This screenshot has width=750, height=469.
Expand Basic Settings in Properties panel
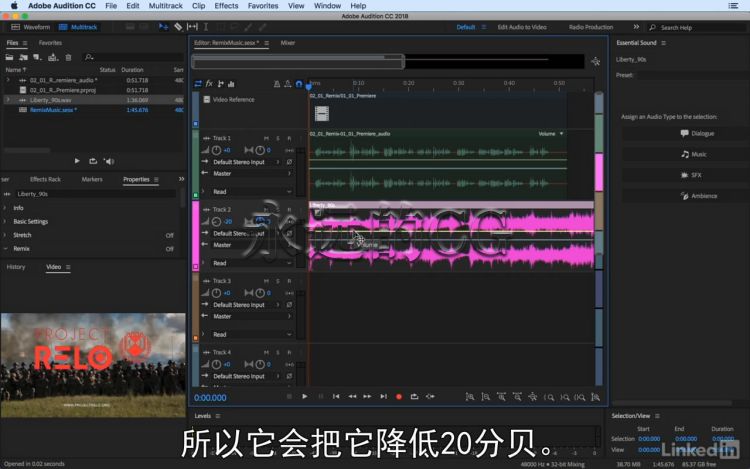coord(5,222)
